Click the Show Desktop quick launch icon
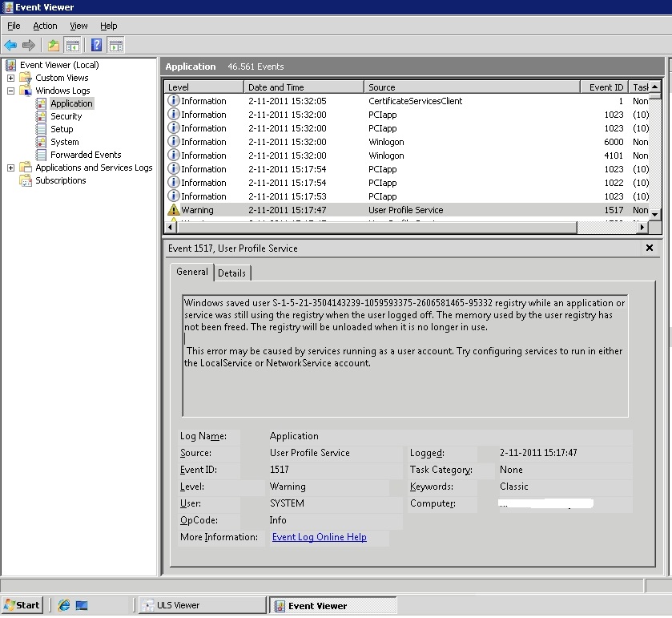Image resolution: width=672 pixels, height=618 pixels. (x=82, y=605)
